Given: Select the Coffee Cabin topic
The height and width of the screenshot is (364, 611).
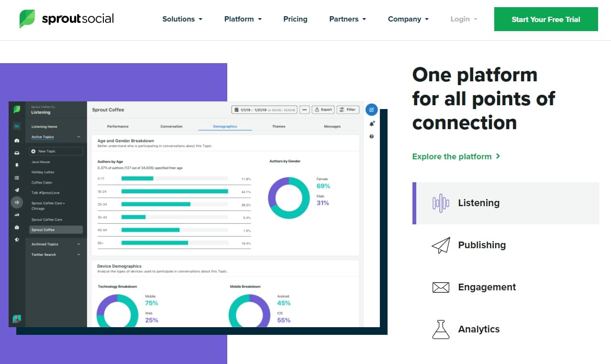Looking at the screenshot, I should coord(42,183).
